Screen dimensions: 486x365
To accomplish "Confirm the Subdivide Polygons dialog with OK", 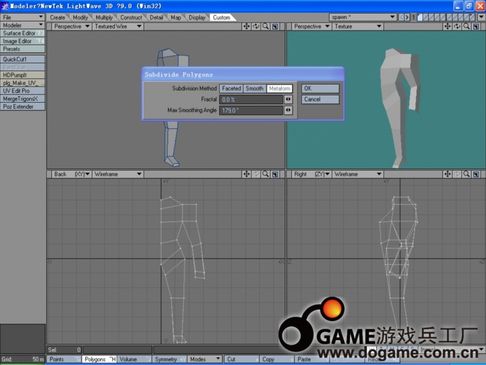I will [320, 88].
